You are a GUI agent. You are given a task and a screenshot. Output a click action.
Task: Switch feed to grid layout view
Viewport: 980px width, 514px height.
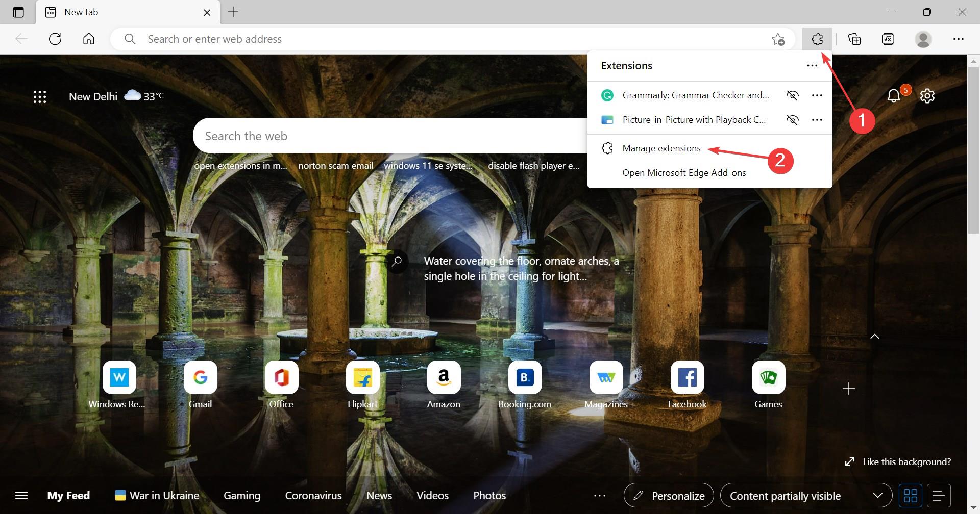[910, 496]
